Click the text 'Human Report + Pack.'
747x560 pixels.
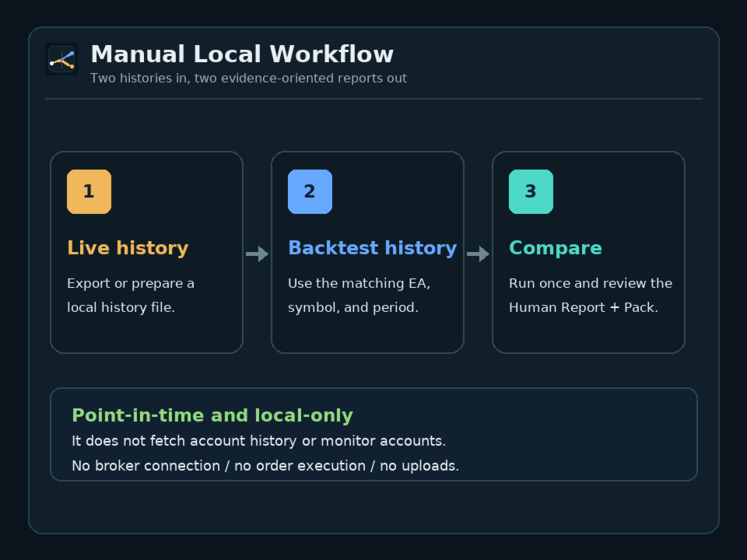tap(584, 308)
